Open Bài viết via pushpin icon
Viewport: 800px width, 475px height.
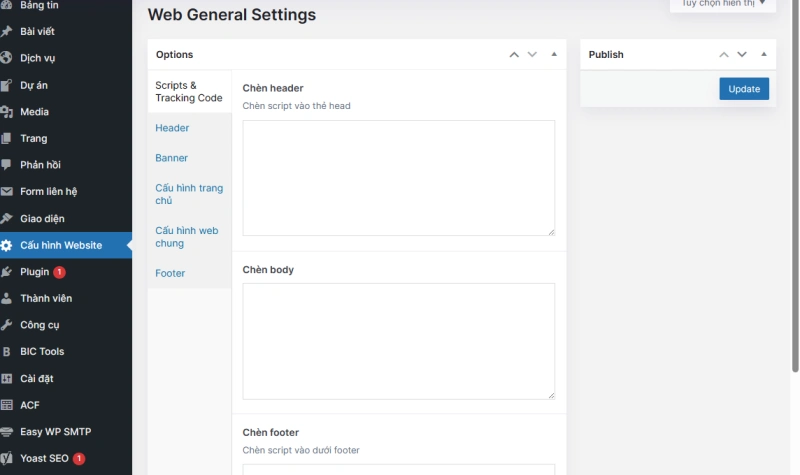(6, 31)
